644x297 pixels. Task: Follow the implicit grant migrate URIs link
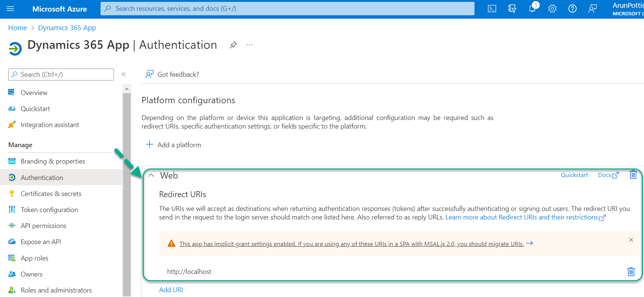coord(356,244)
